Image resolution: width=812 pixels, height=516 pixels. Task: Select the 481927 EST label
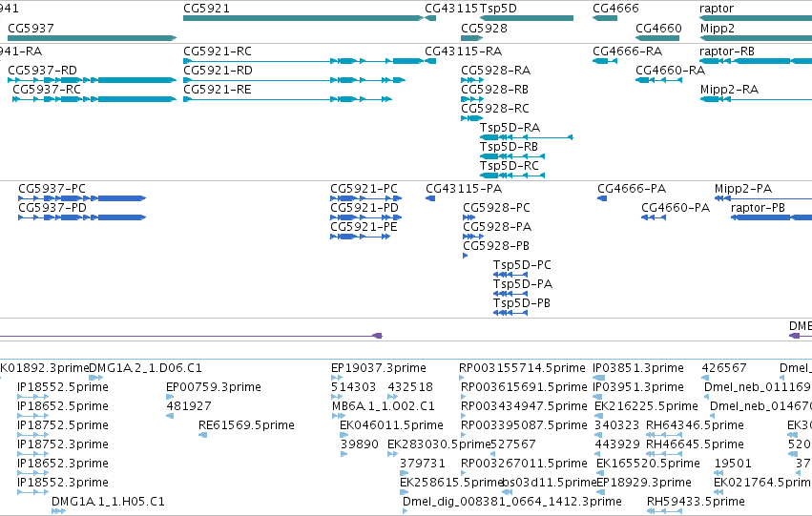189,407
